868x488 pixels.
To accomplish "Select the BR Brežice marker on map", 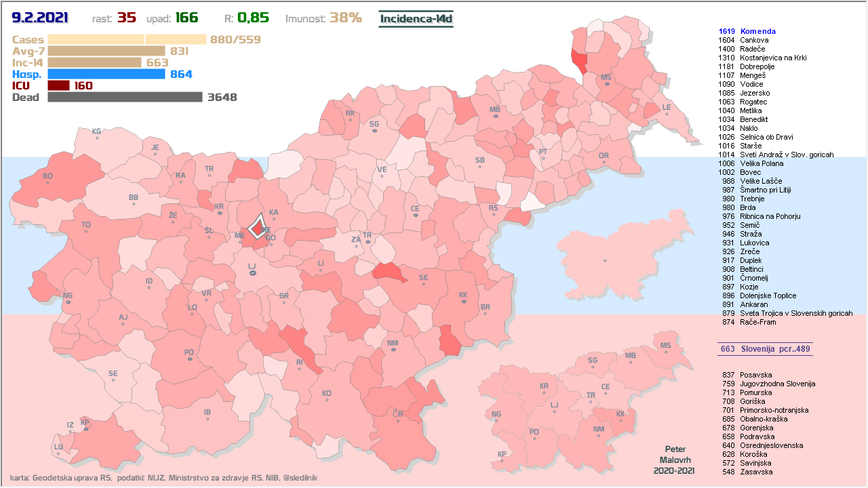I will point(485,314).
